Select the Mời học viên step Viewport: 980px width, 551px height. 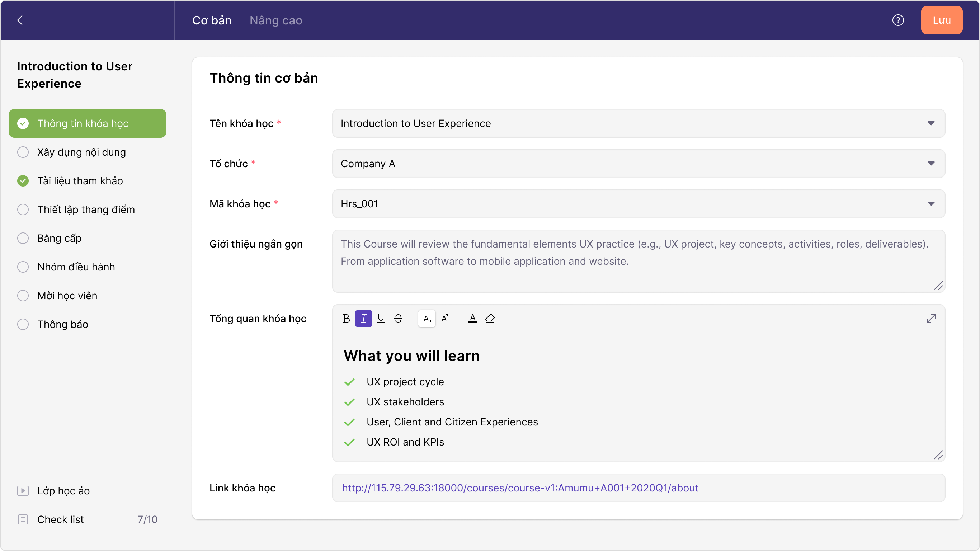pyautogui.click(x=67, y=296)
